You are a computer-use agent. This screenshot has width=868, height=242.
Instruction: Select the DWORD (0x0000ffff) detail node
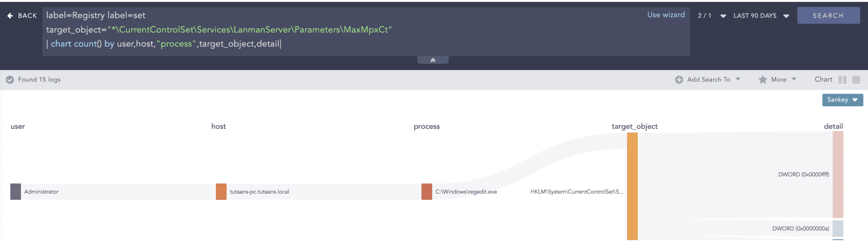point(838,174)
